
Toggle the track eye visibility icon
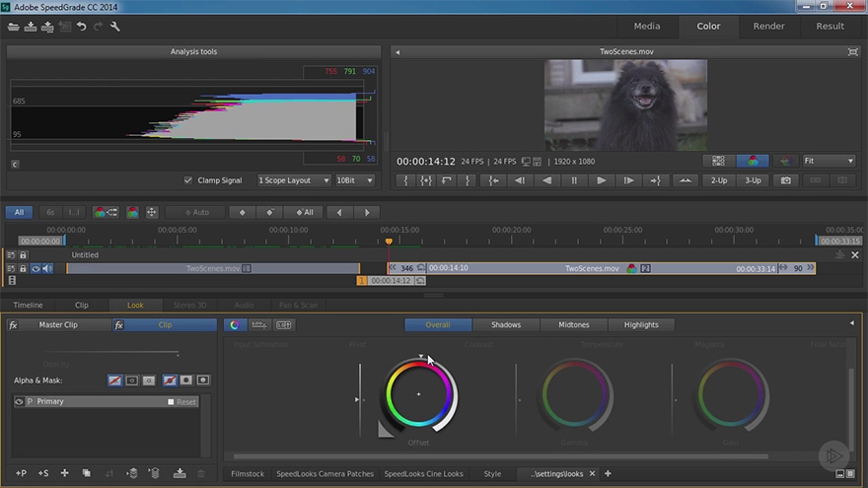[x=36, y=268]
